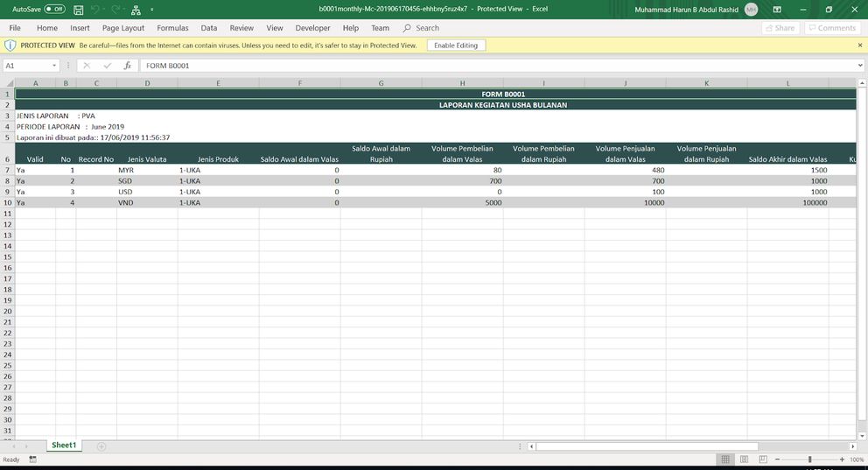868x470 pixels.
Task: Switch to Page Layout view icon
Action: [744, 459]
